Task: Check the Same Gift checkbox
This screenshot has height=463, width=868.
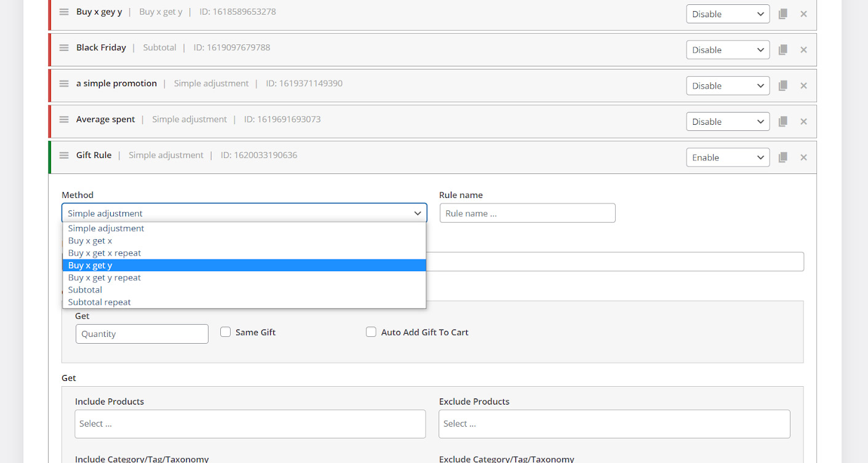Action: 226,332
